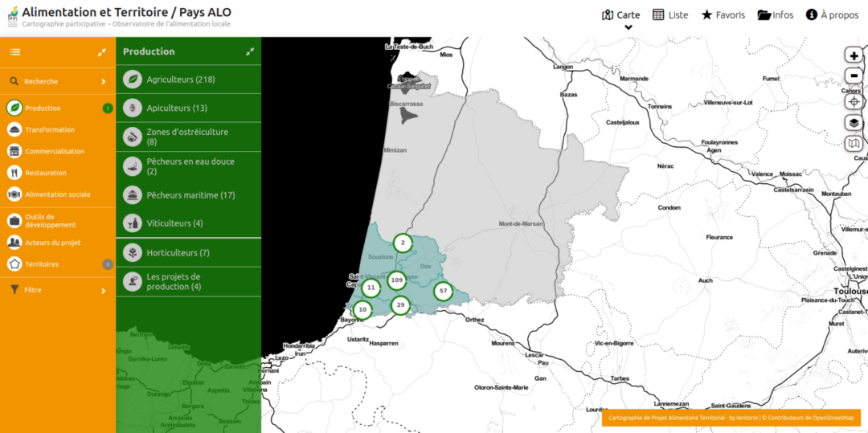Click the Pêcheurs maritime boat icon
The image size is (868, 433).
[x=133, y=195]
